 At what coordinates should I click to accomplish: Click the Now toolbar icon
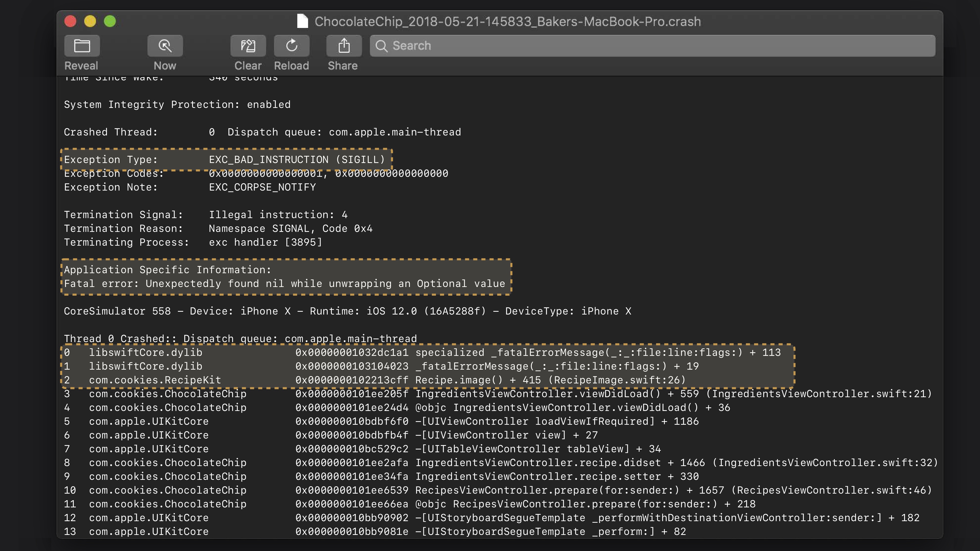pyautogui.click(x=165, y=46)
